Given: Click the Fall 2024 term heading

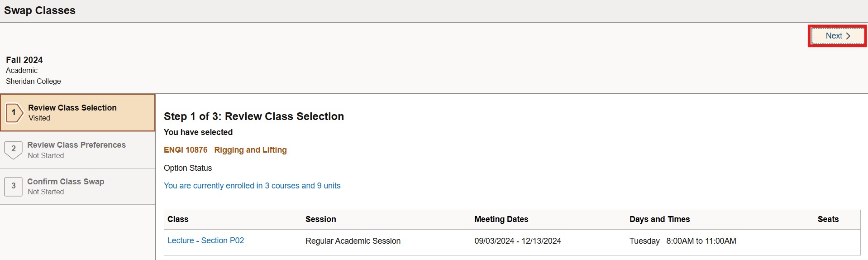Looking at the screenshot, I should [x=24, y=60].
